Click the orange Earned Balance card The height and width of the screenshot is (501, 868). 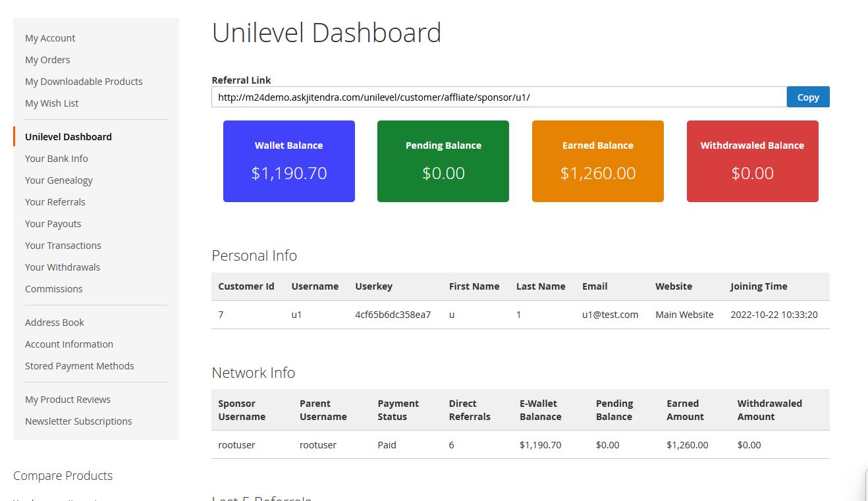[598, 161]
